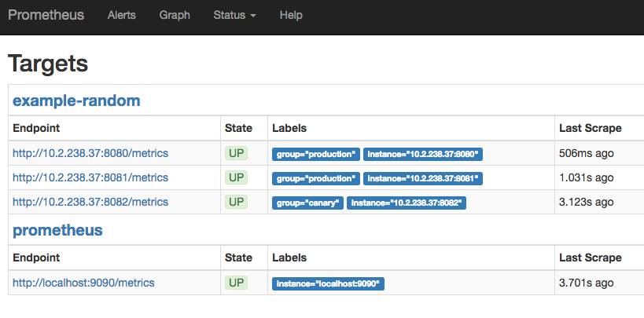The width and height of the screenshot is (644, 318).
Task: Click instance="localhost:9090" label
Action: [x=328, y=283]
